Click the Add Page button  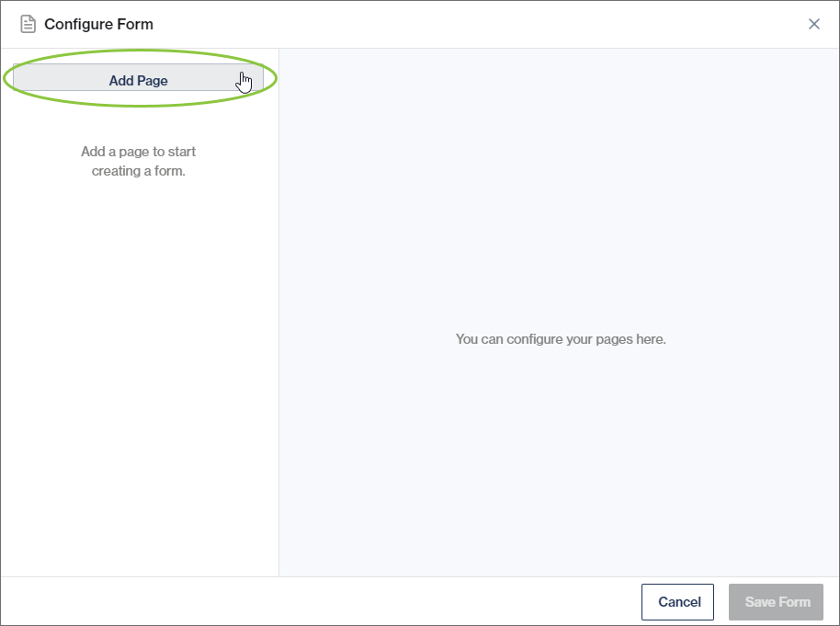(138, 80)
